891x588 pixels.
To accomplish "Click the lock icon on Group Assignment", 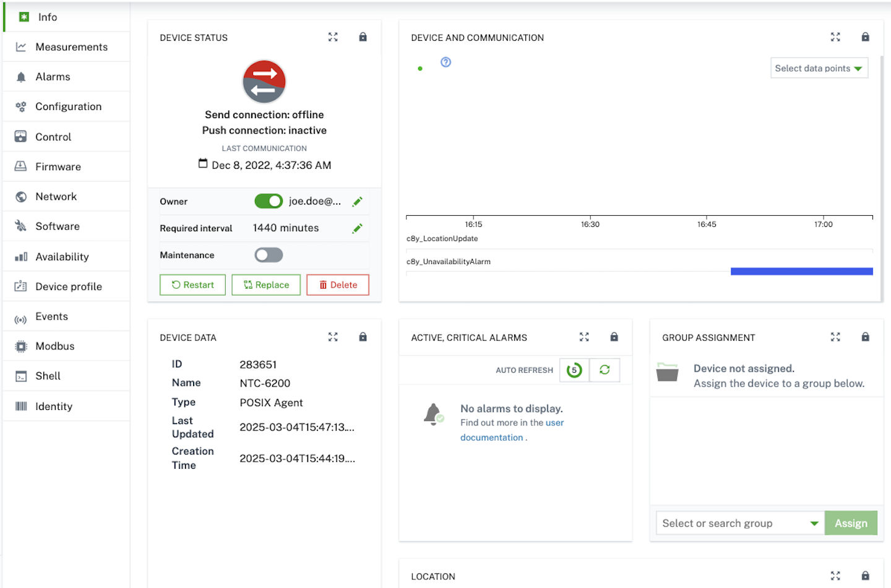I will coord(865,337).
